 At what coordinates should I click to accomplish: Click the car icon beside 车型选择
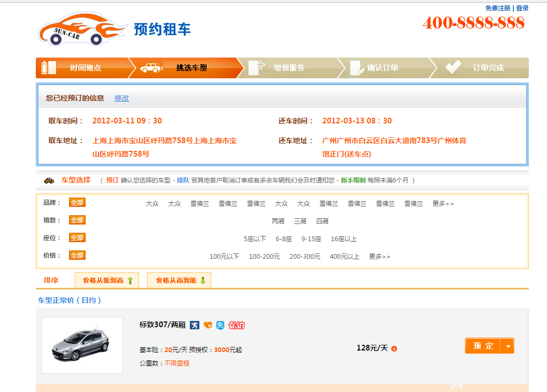49,180
